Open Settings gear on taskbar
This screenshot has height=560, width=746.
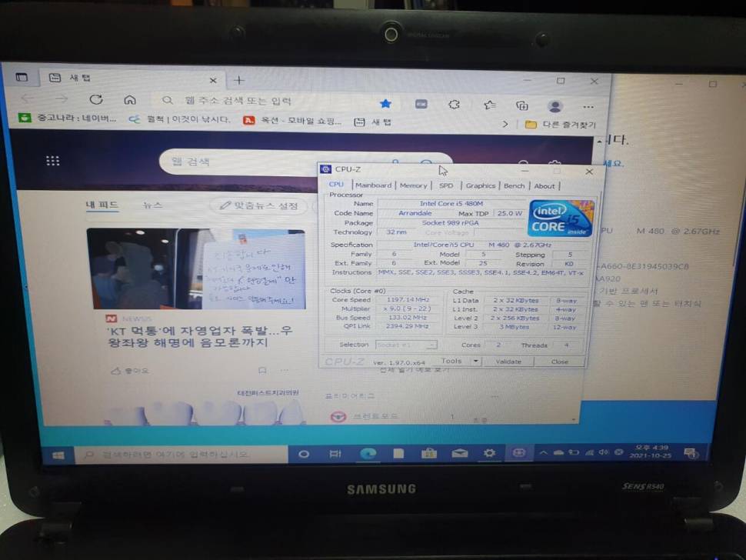(489, 453)
